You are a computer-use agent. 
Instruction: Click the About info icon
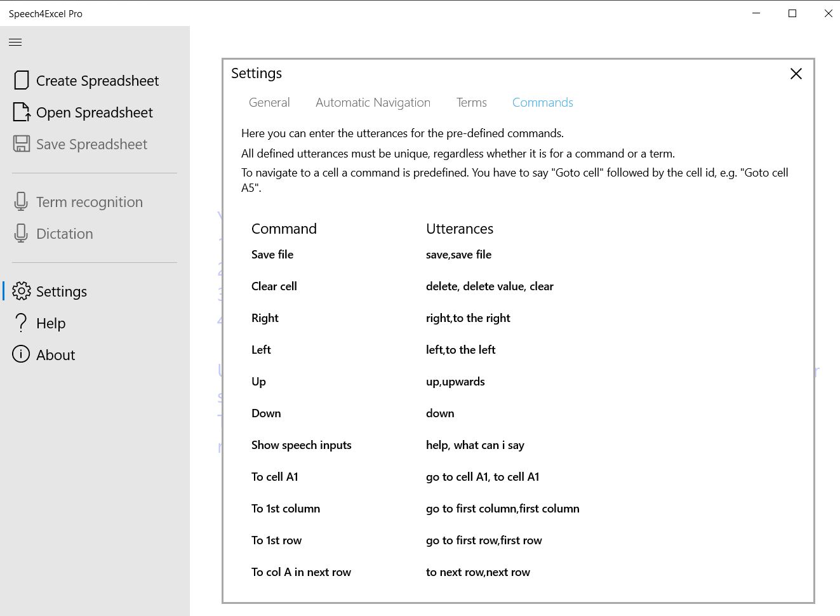click(x=21, y=354)
